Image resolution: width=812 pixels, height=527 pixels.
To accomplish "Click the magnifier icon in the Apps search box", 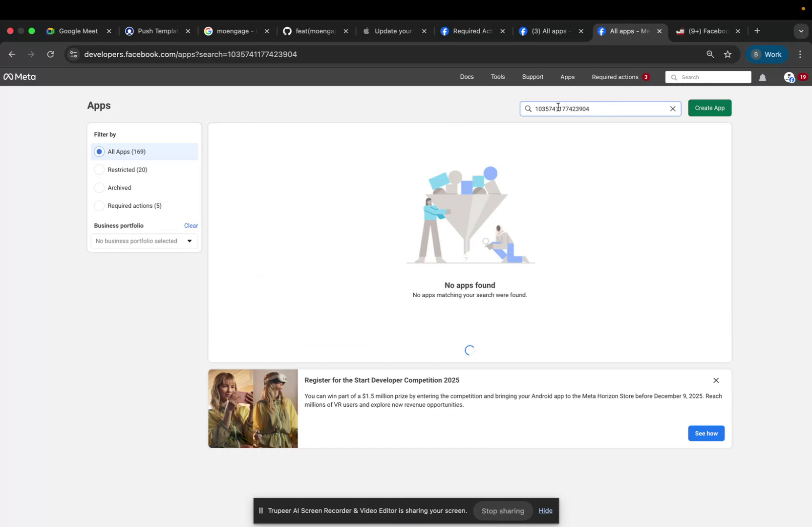I will coord(528,109).
